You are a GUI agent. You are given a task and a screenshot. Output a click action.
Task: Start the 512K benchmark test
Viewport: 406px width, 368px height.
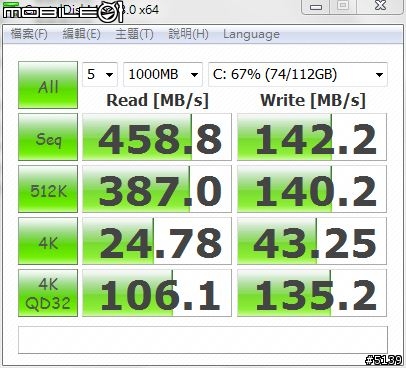(48, 189)
